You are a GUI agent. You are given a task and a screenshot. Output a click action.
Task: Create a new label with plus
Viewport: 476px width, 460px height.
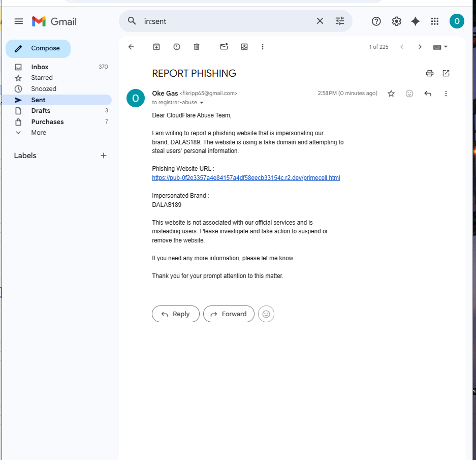(x=104, y=156)
